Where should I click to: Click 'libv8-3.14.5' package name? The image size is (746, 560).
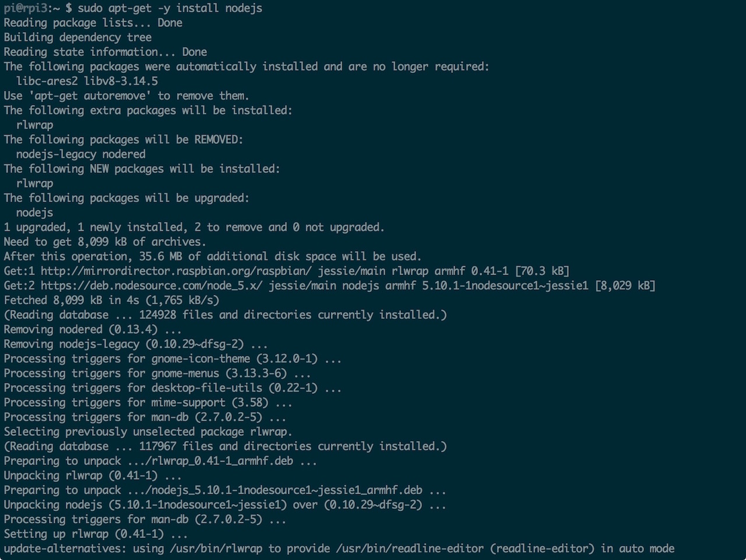(x=121, y=81)
